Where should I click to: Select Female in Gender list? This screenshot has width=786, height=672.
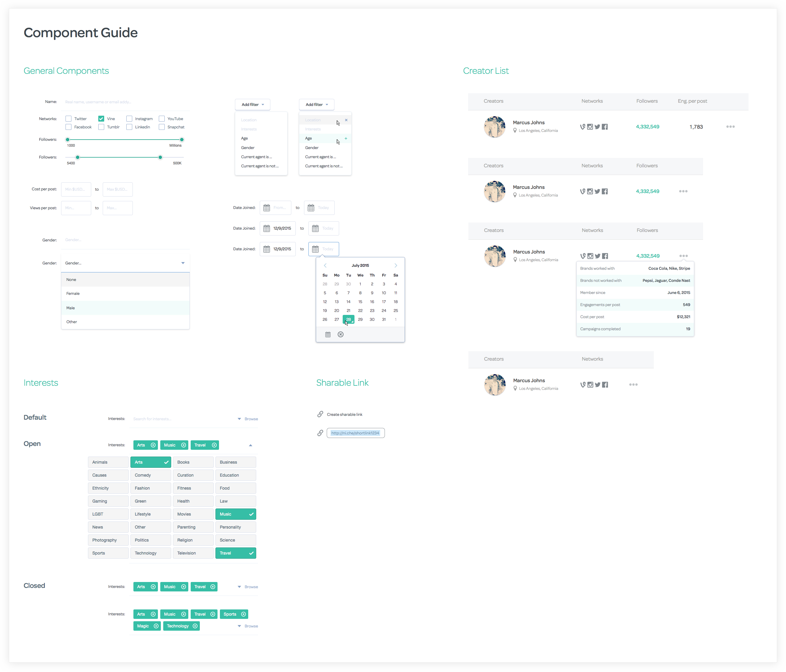coord(73,294)
